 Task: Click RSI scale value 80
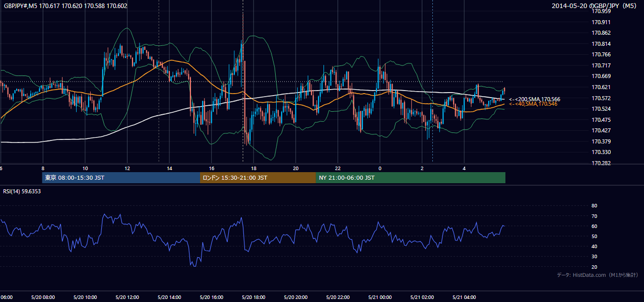click(x=594, y=206)
